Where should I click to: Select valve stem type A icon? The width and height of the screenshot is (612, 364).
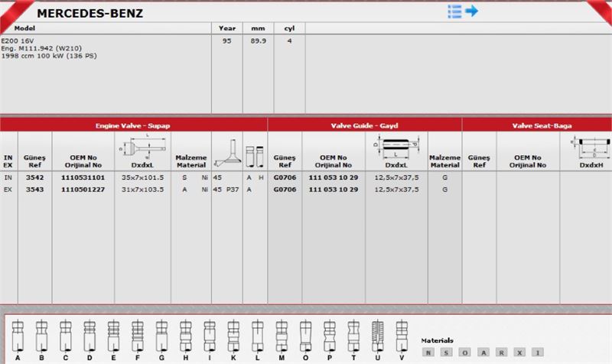click(18, 336)
